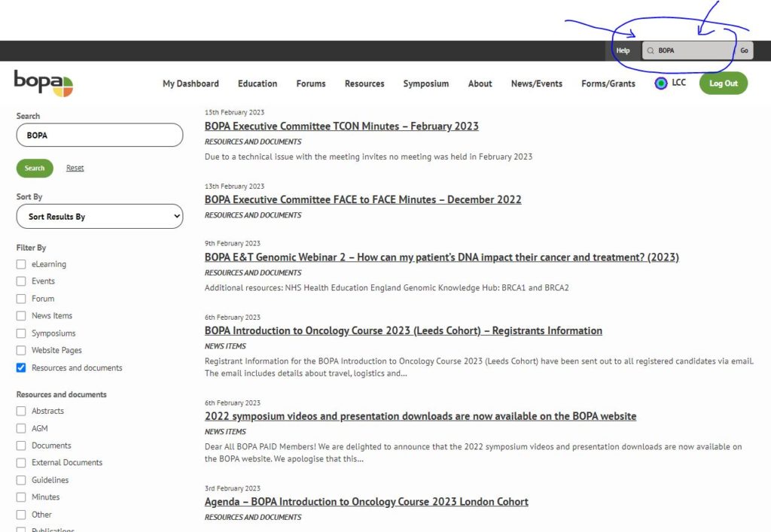Click the magnifying glass in the top search bar

pos(651,50)
